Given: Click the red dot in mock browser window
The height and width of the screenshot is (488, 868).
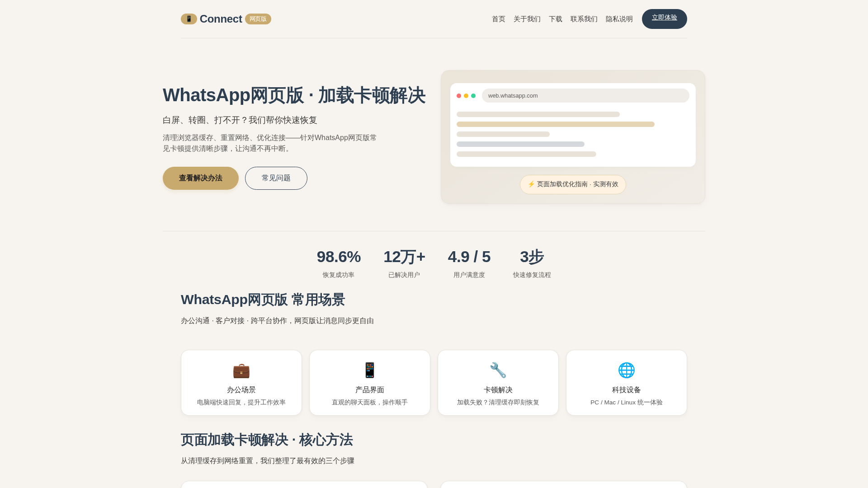Looking at the screenshot, I should (459, 96).
